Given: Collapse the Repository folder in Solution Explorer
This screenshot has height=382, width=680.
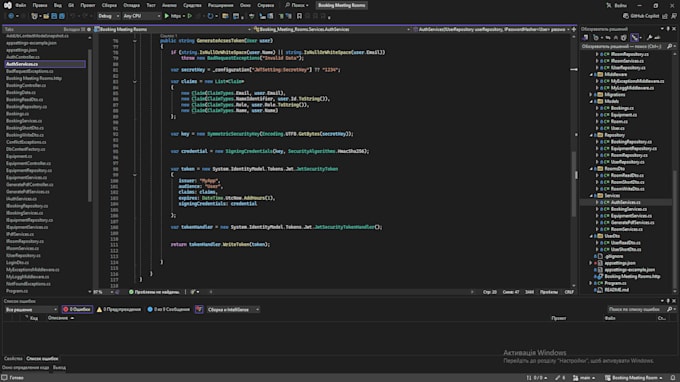Looking at the screenshot, I should [x=591, y=135].
